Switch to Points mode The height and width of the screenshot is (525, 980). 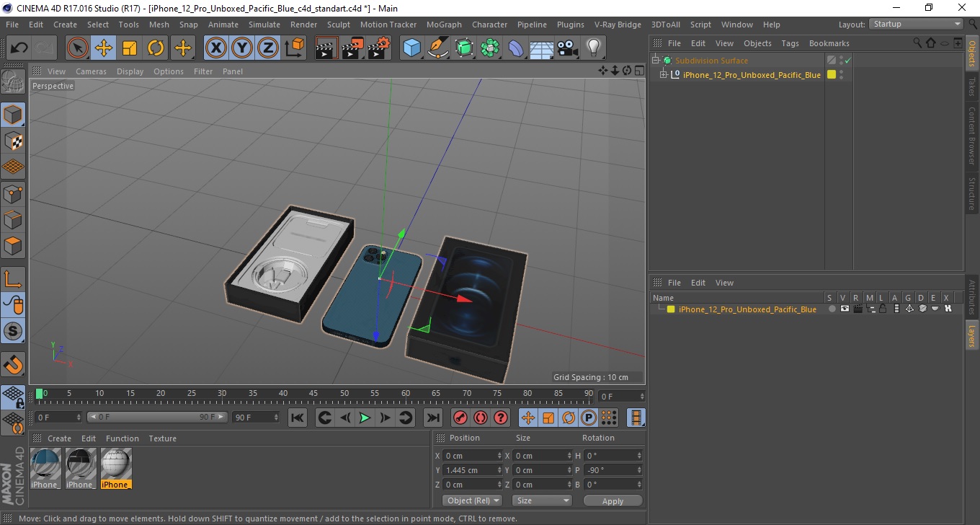pos(13,193)
